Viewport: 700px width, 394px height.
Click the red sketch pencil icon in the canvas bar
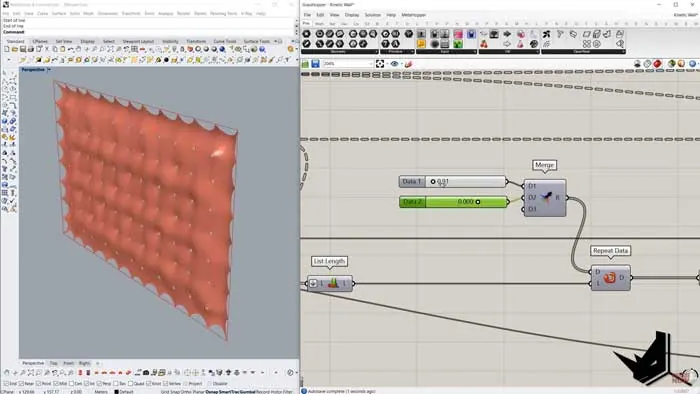pyautogui.click(x=408, y=64)
